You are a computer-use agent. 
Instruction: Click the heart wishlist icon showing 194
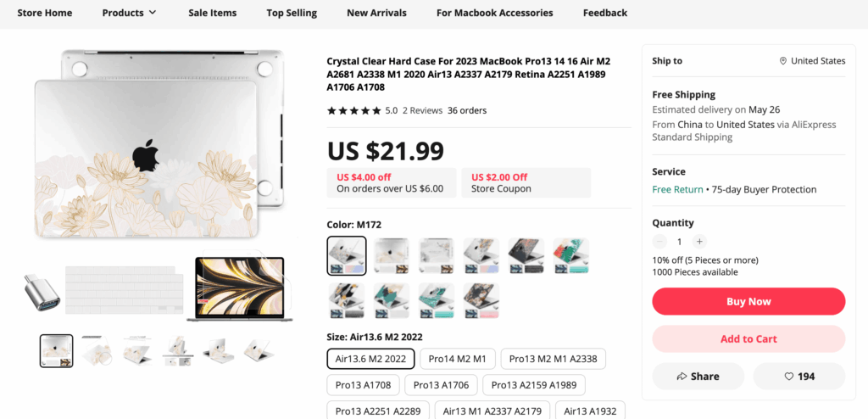pos(788,376)
